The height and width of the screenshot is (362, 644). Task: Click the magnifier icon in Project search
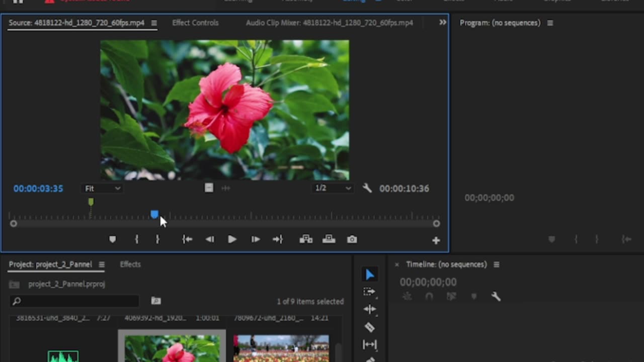(17, 301)
